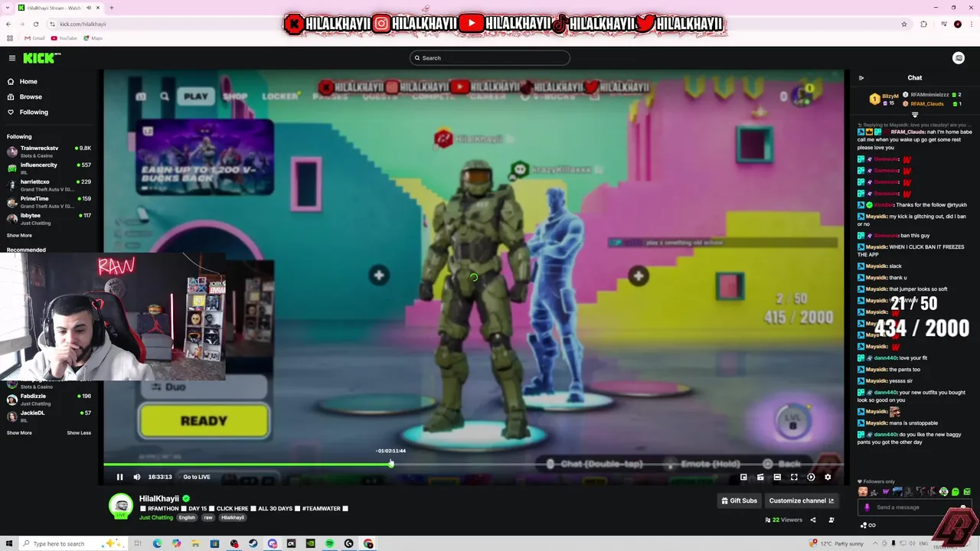Open influencercity channel in Following list
The image size is (980, 551).
coord(49,168)
